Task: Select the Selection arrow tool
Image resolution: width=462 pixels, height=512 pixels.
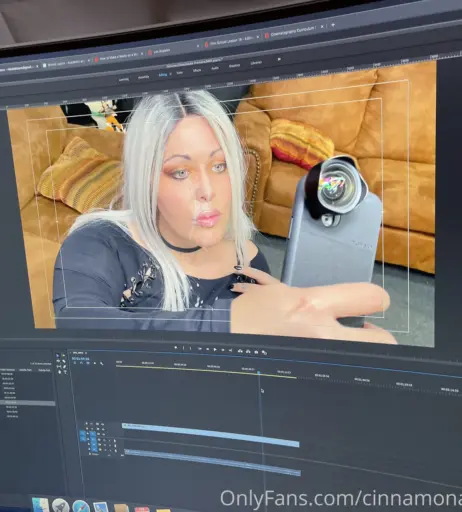Action: pyautogui.click(x=57, y=356)
